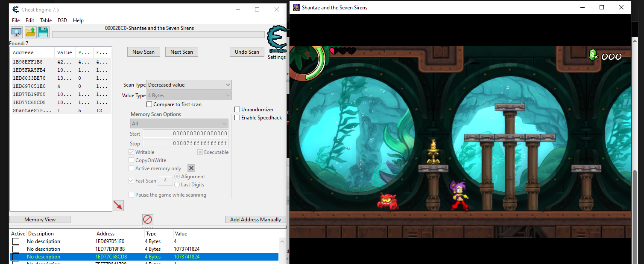Click the Shantae character in game
Image resolution: width=644 pixels, height=264 pixels.
click(458, 195)
